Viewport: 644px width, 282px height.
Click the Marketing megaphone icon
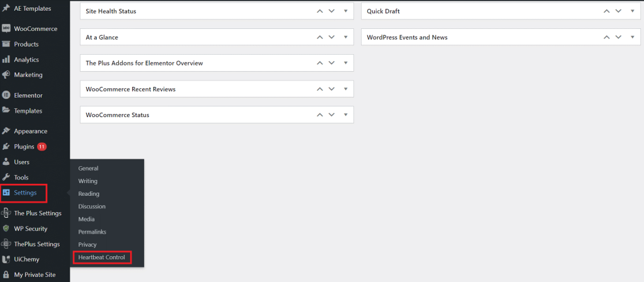(x=6, y=75)
